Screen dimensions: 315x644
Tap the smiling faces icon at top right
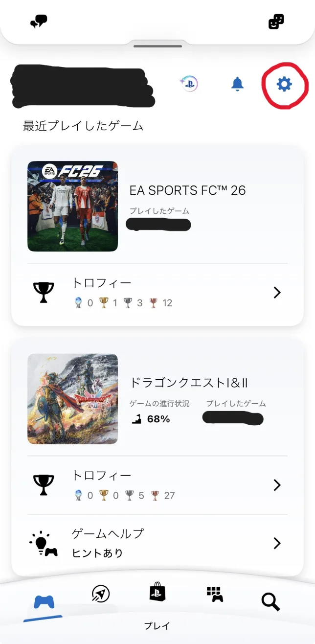tap(276, 22)
